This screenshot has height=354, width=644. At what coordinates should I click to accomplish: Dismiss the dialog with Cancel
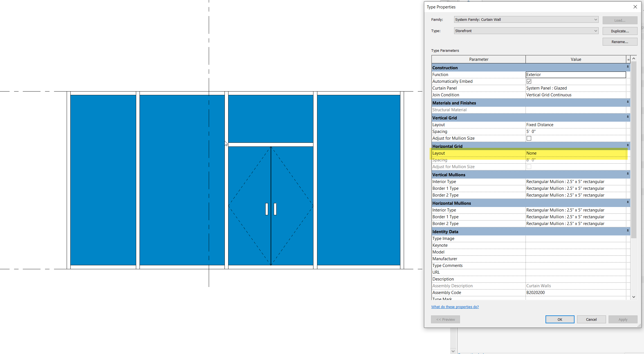click(591, 319)
